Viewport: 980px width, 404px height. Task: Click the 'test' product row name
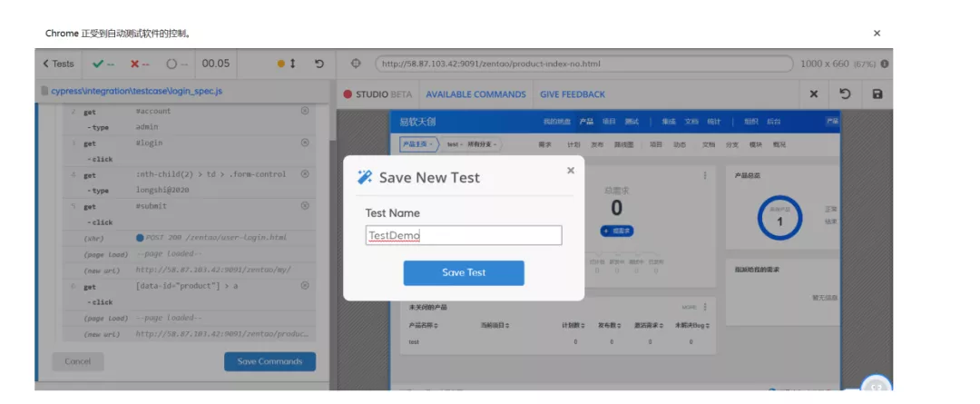click(x=414, y=342)
